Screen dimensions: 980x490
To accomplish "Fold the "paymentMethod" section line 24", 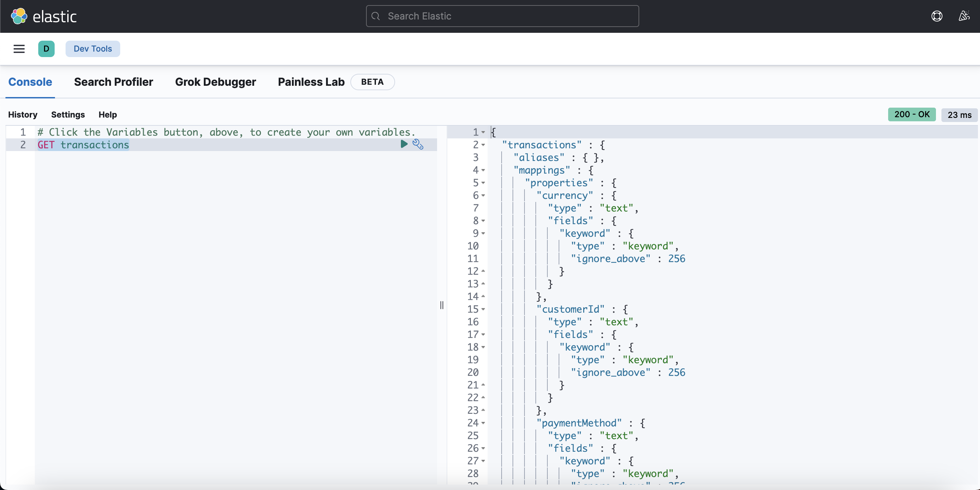I will point(483,423).
